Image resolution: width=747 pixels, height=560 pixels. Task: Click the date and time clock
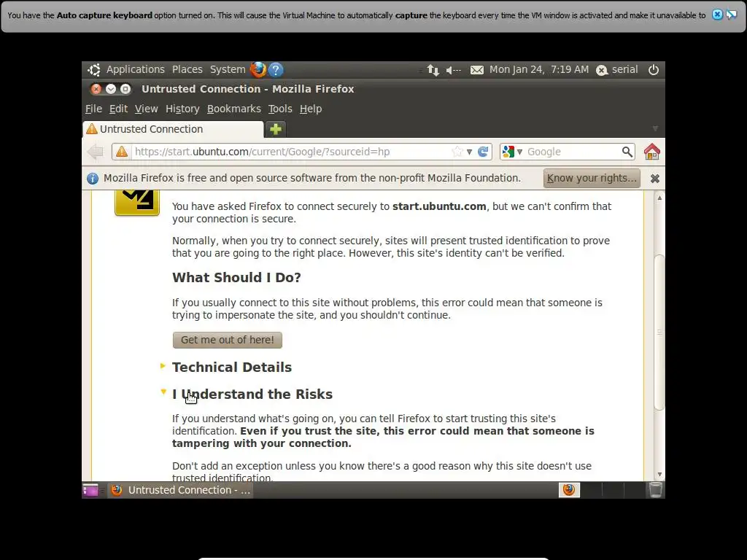[539, 69]
